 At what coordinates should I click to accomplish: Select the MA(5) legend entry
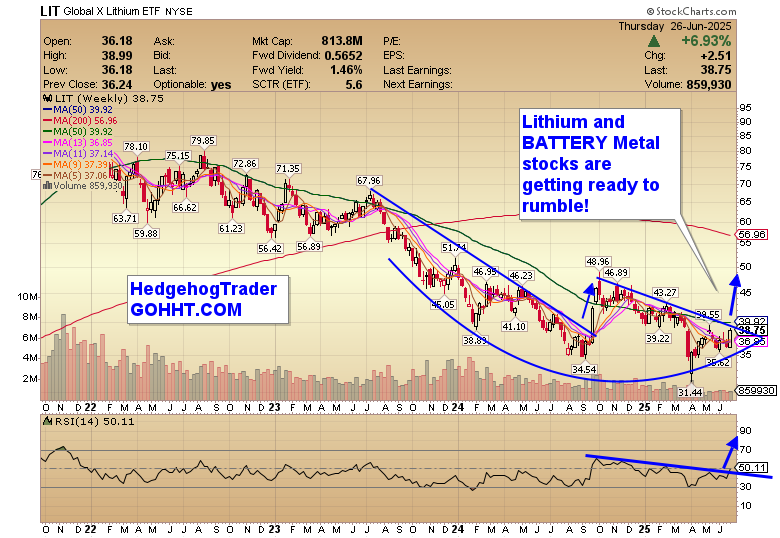(78, 175)
